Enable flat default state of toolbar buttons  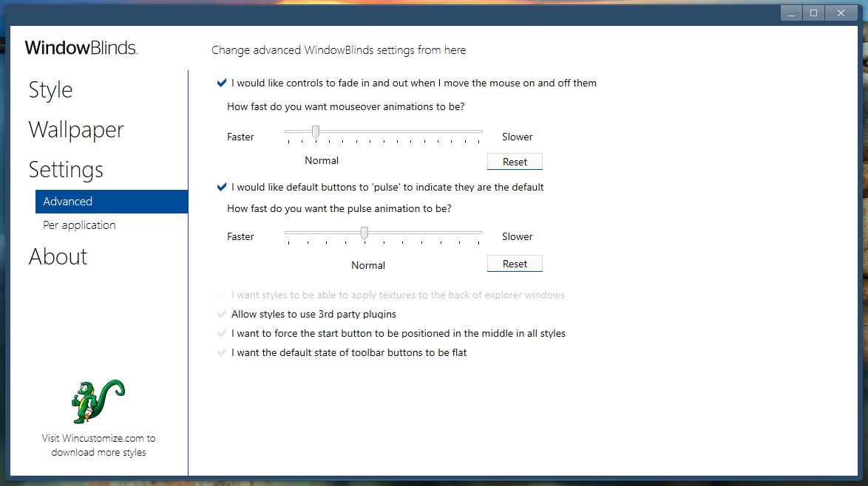click(221, 353)
